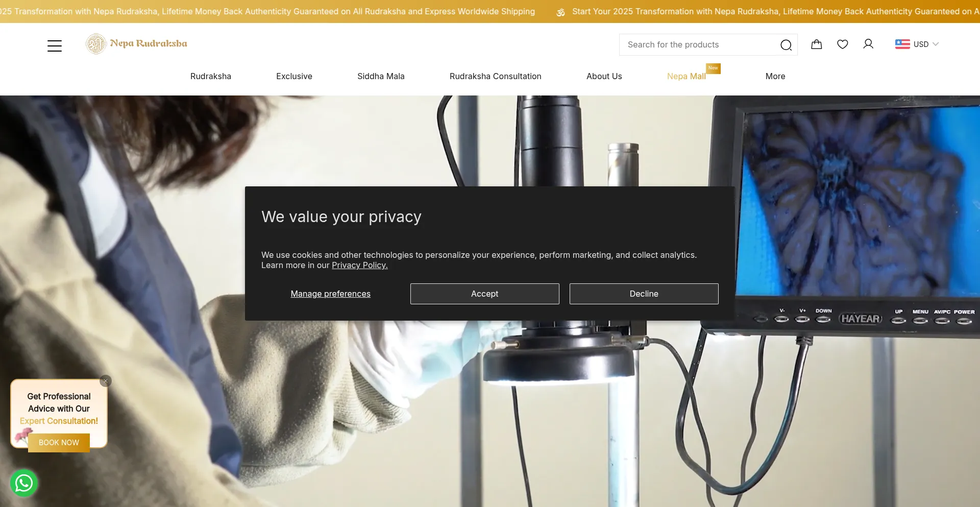Open the Privacy Policy link

(359, 265)
